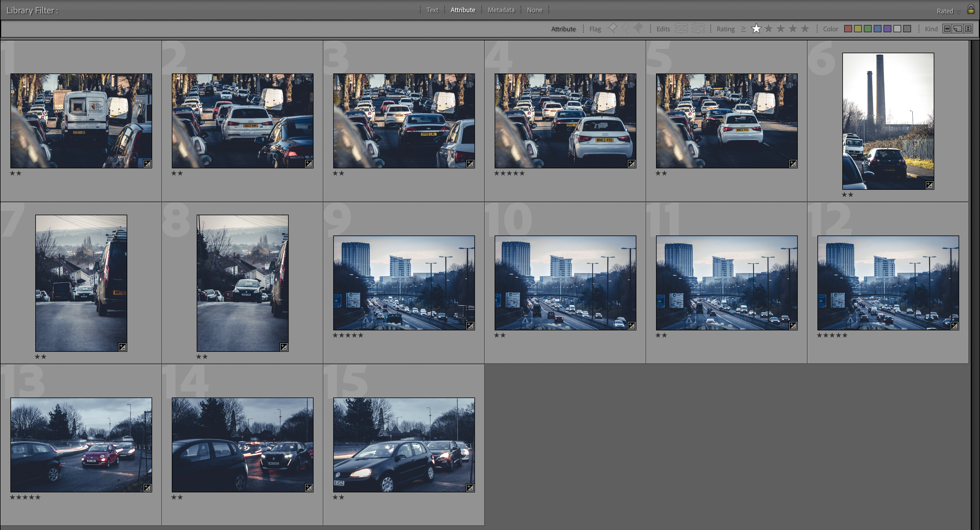This screenshot has height=530, width=980.
Task: Click develop adjustments badge on photo 1
Action: 147,164
